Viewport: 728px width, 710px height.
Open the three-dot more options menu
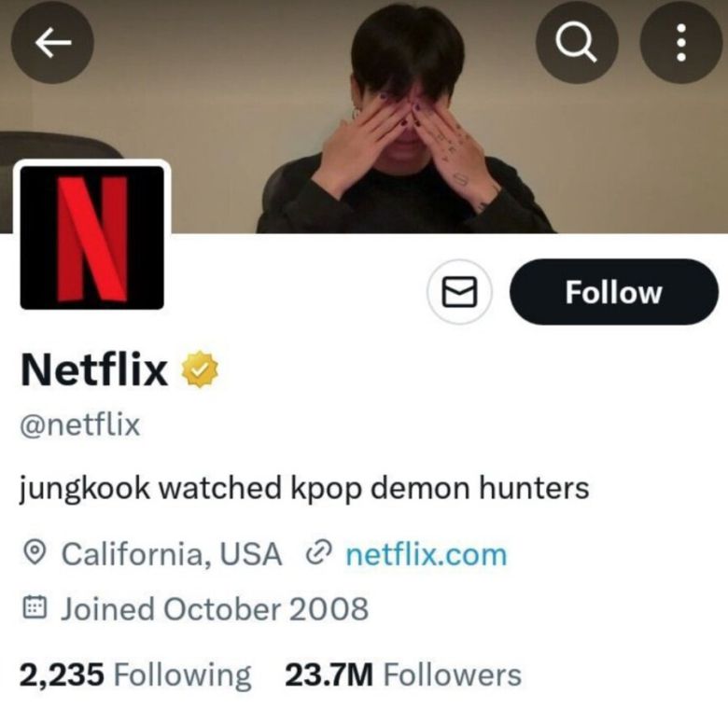(680, 43)
